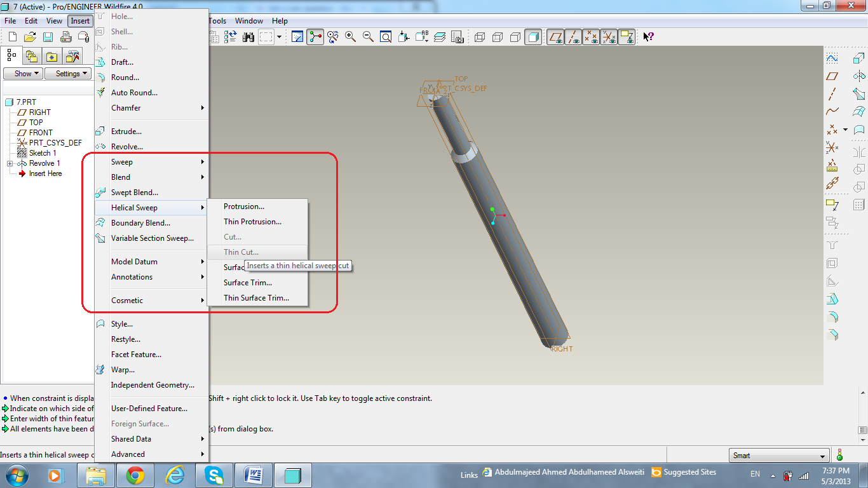Click the Annotation feature icon on right toolbar
The height and width of the screenshot is (488, 868).
(x=832, y=204)
